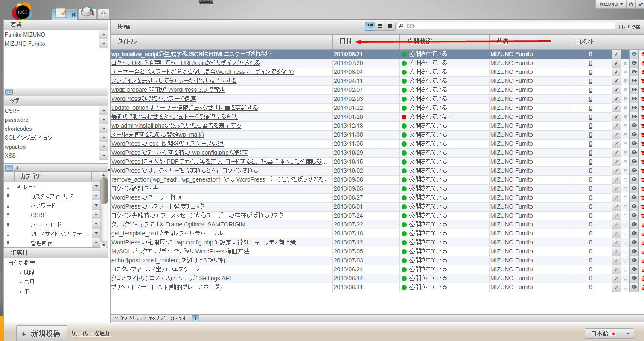Select the notepad blog posts tab
This screenshot has height=341, width=644.
61,13
